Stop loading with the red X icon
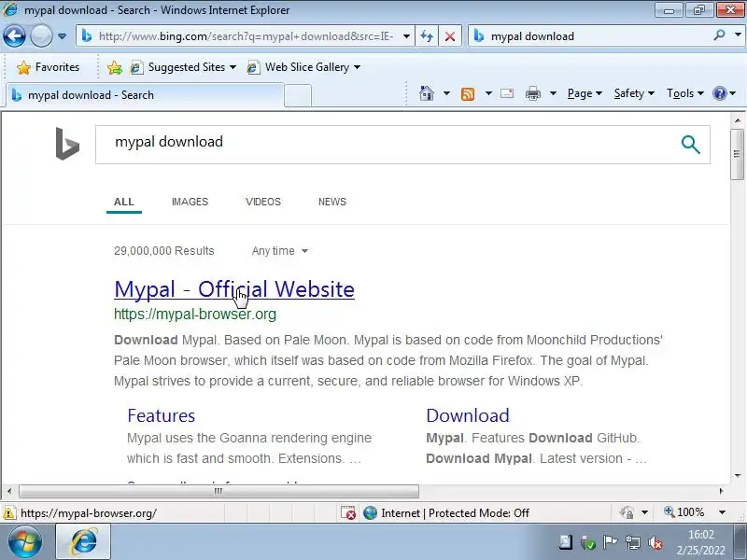 (450, 36)
